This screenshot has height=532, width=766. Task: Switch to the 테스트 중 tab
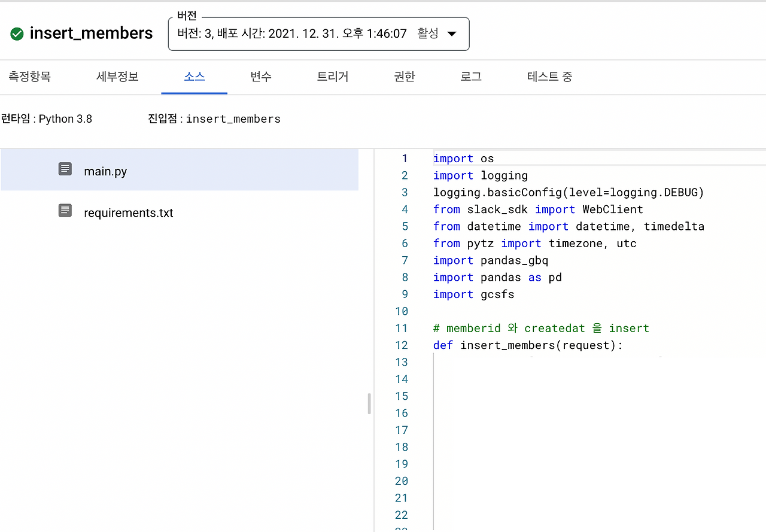coord(549,77)
